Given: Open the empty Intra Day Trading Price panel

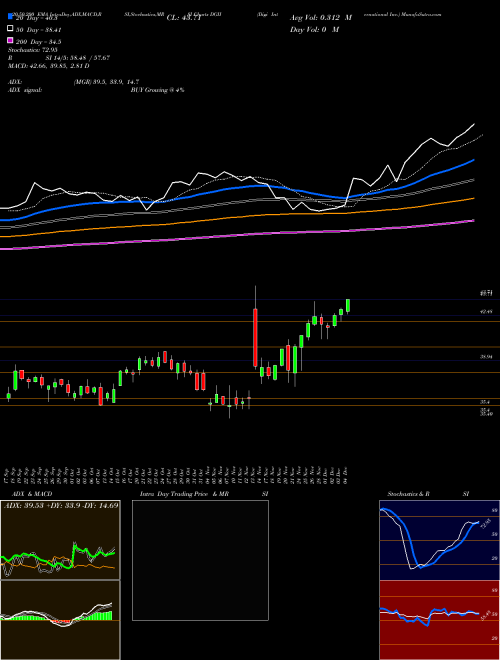Looking at the screenshot, I should pyautogui.click(x=200, y=560).
